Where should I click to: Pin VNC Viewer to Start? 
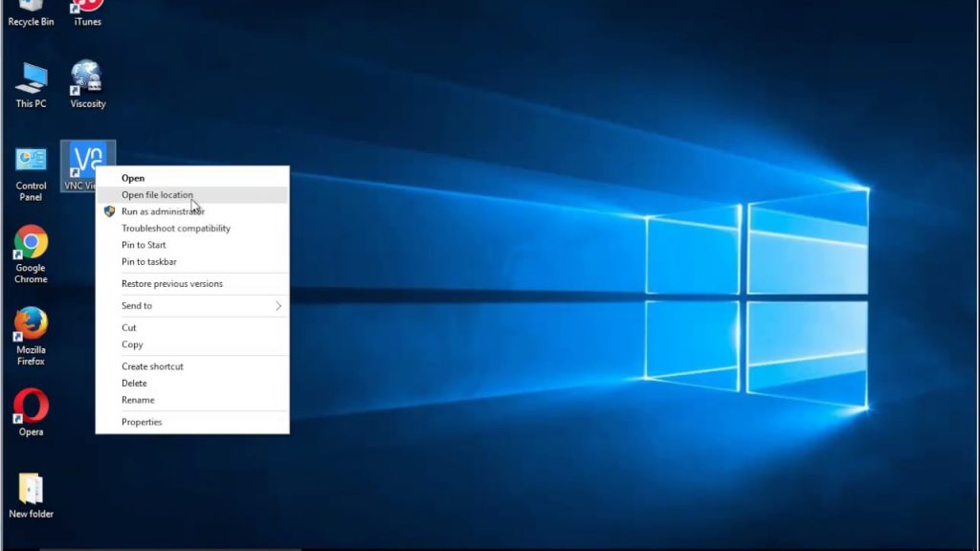[x=142, y=245]
